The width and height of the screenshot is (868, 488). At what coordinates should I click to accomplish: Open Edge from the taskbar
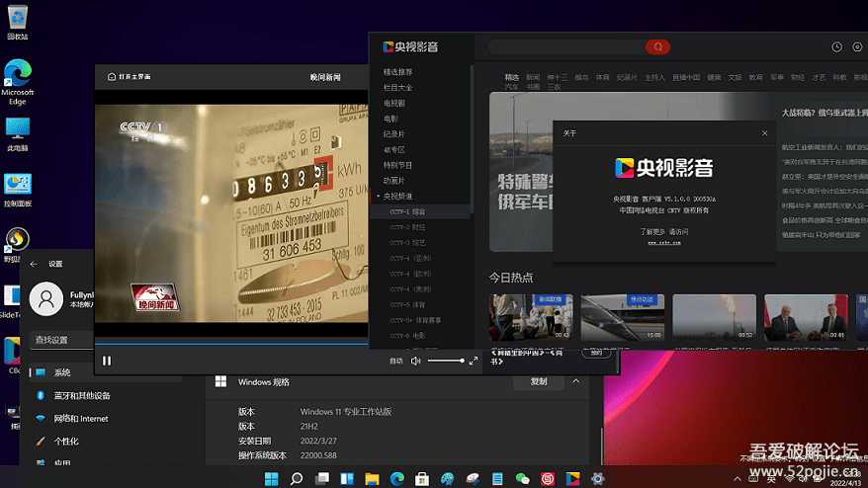coord(396,478)
